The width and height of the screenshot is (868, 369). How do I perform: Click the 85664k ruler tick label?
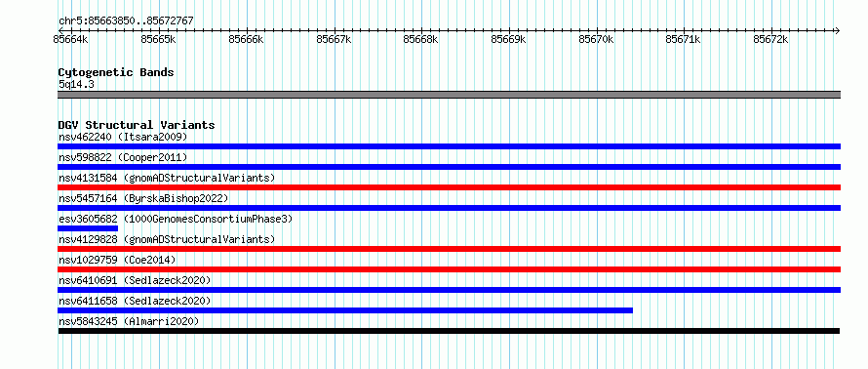70,39
